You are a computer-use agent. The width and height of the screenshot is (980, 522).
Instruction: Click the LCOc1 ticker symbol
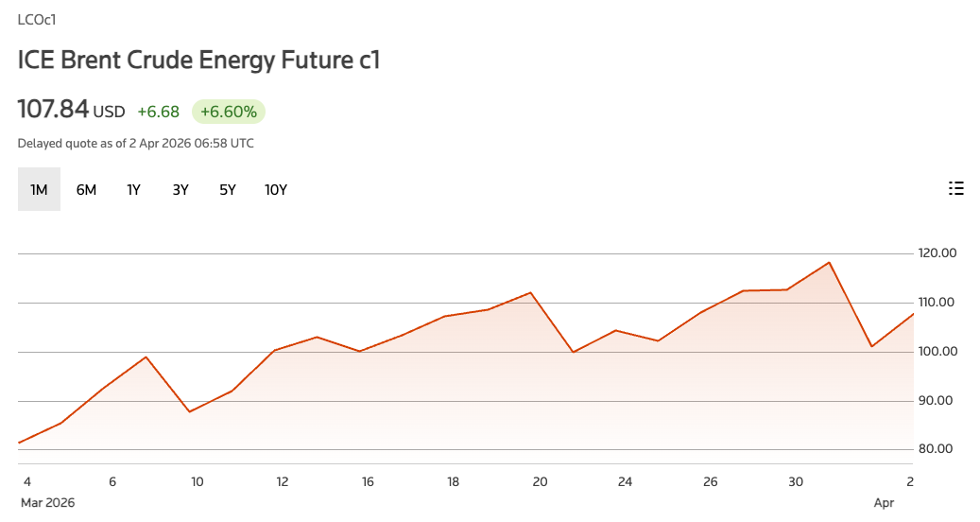(x=36, y=19)
